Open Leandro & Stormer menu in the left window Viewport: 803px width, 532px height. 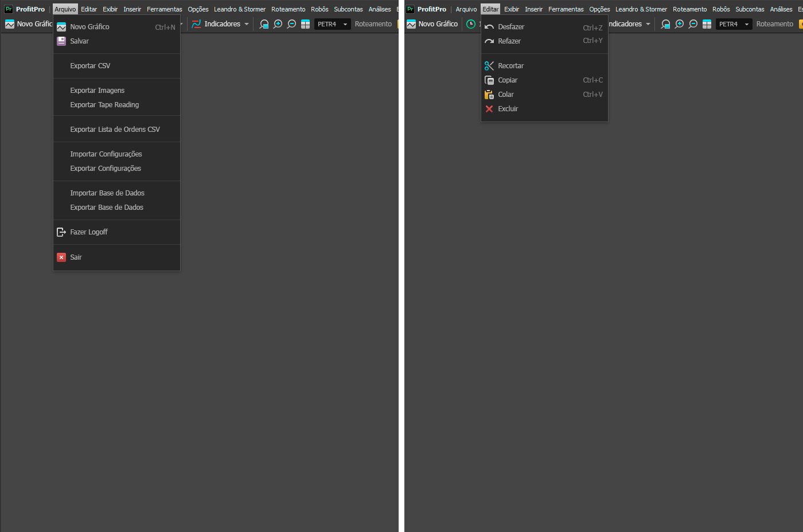point(240,9)
